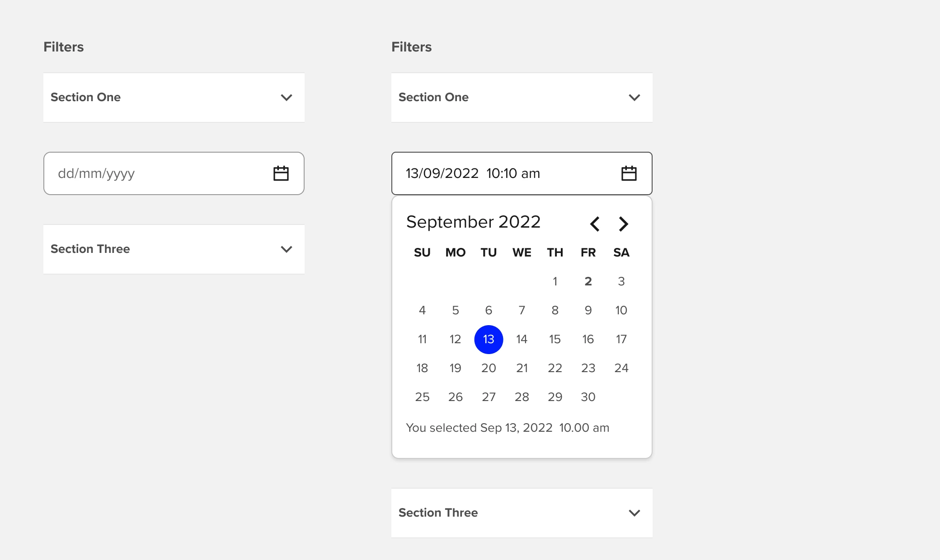Click the TU weekday column header
The image size is (940, 560).
click(x=488, y=252)
